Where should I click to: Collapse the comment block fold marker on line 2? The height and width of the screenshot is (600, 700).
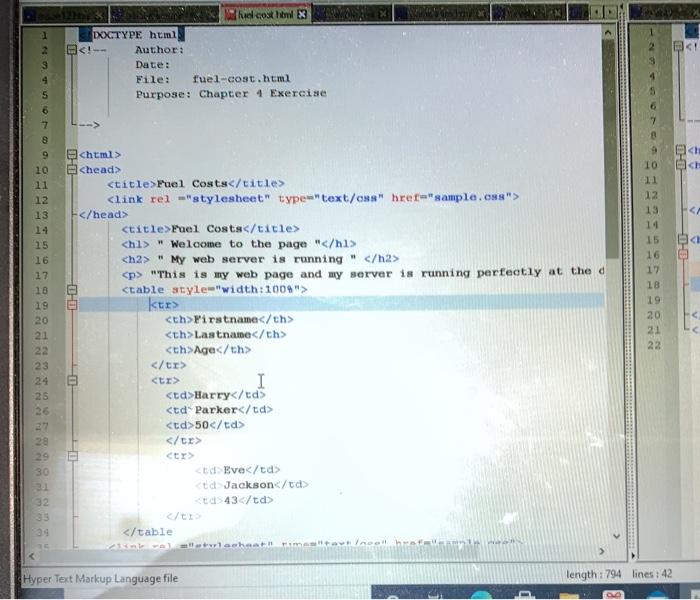pyautogui.click(x=71, y=50)
